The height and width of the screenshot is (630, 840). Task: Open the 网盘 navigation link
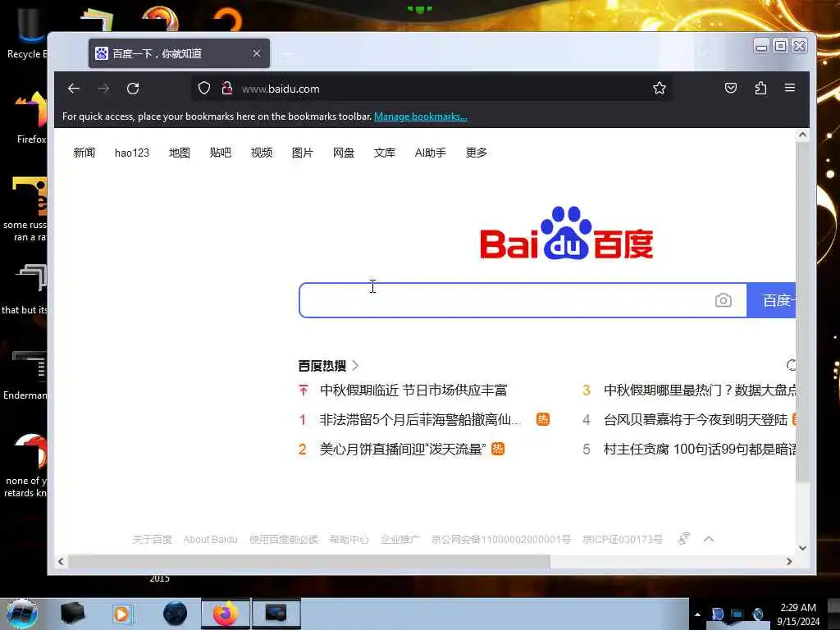pos(344,153)
